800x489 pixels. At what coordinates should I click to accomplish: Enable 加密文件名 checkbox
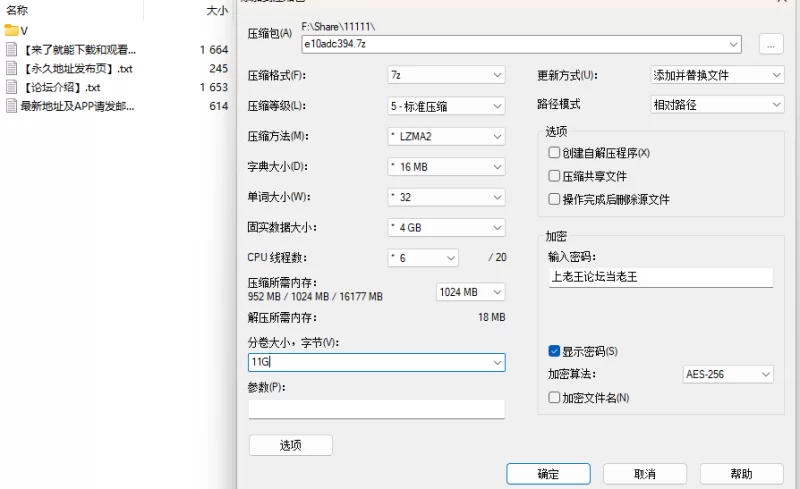[554, 397]
